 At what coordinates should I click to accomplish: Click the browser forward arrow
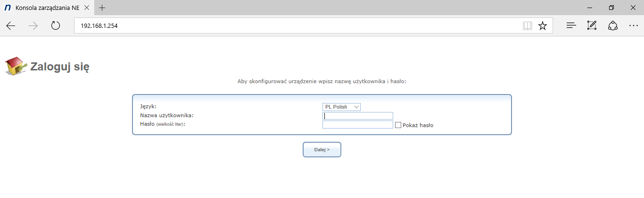[33, 26]
